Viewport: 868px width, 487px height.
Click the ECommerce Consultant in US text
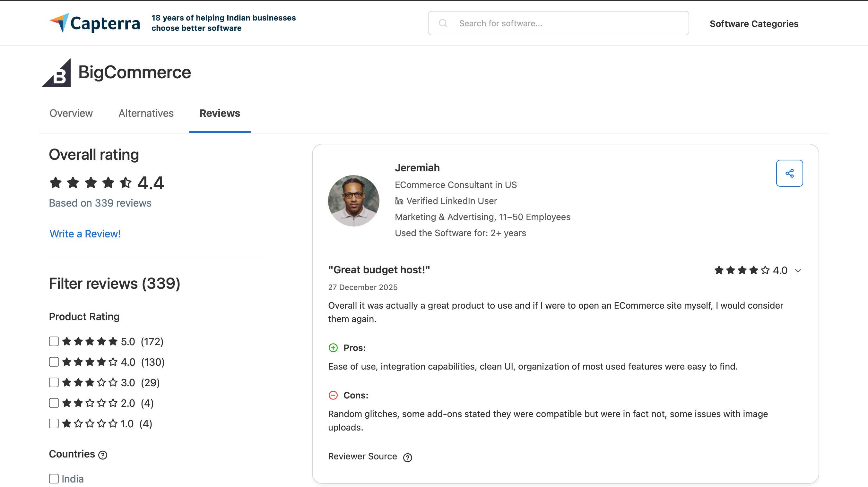pos(456,184)
